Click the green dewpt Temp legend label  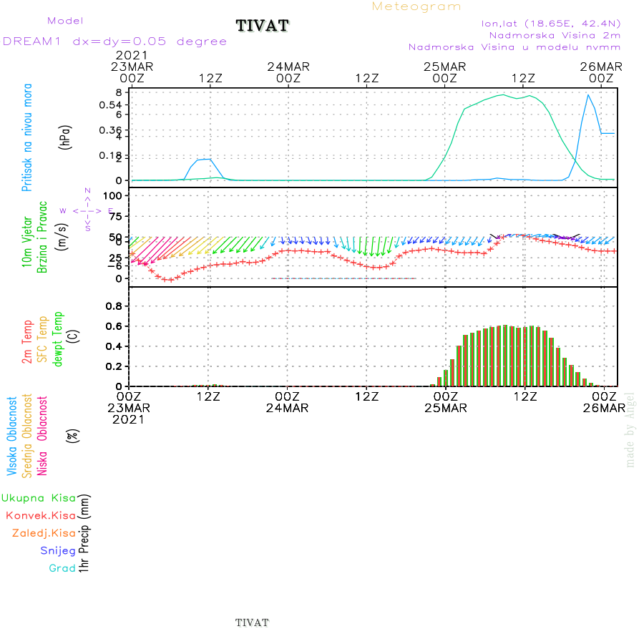click(57, 339)
